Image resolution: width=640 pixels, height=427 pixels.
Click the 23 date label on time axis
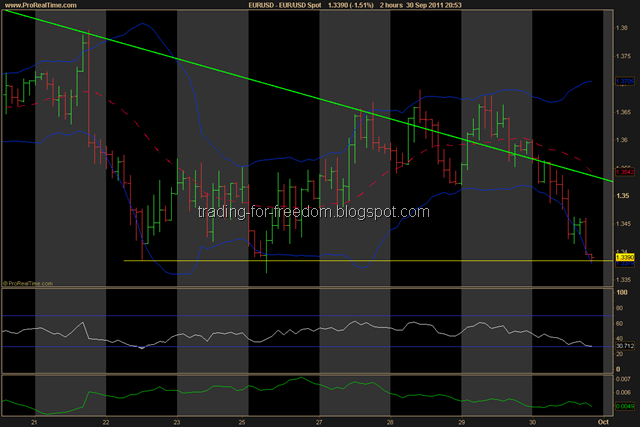pyautogui.click(x=177, y=422)
